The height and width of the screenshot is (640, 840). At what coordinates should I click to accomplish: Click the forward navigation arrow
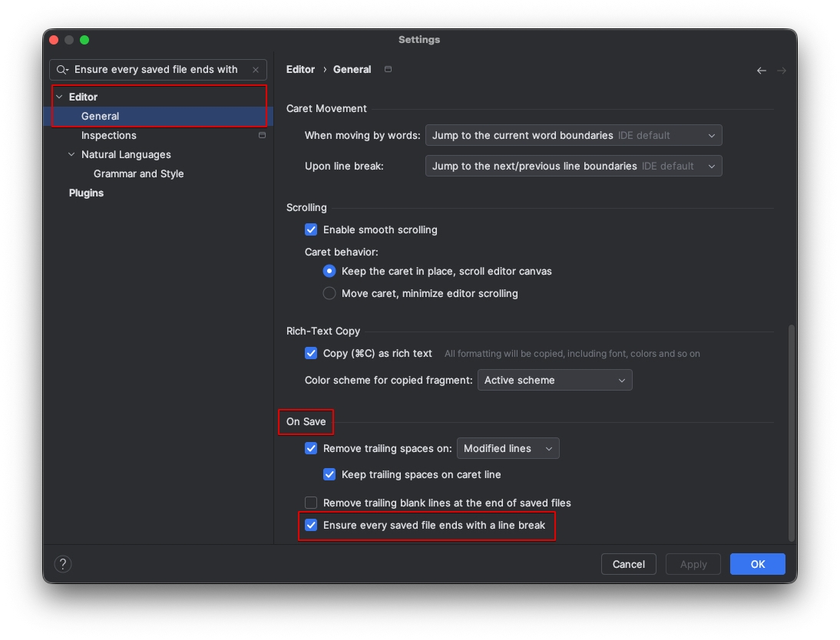coord(782,71)
